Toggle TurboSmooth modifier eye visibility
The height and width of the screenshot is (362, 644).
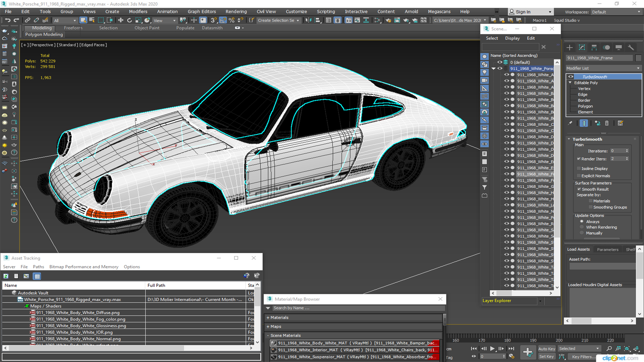click(x=571, y=77)
